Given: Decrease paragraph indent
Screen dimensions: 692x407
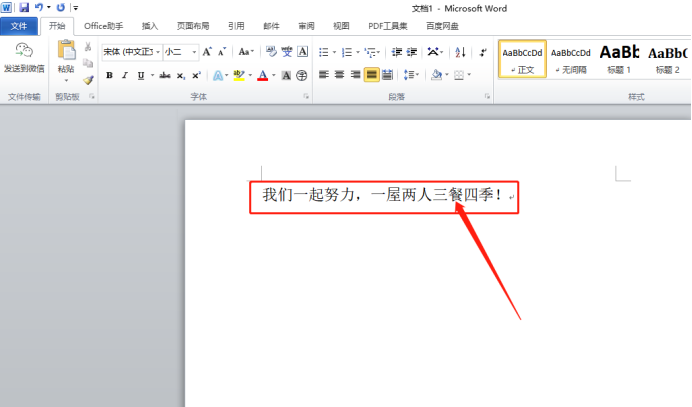Looking at the screenshot, I should coord(396,52).
